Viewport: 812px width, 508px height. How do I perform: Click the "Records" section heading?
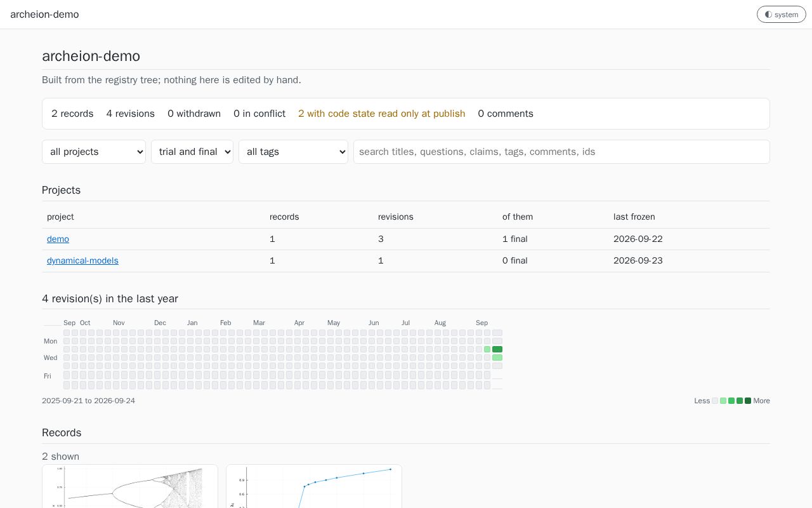[x=62, y=432]
